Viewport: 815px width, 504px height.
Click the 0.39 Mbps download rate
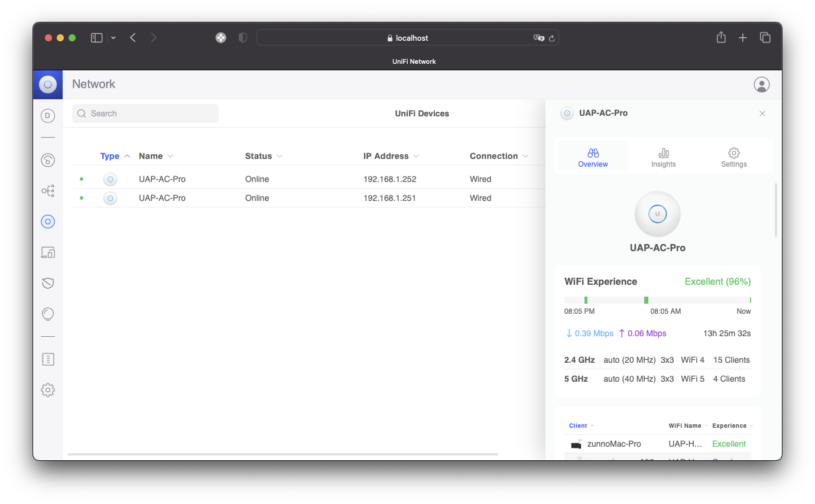point(590,333)
